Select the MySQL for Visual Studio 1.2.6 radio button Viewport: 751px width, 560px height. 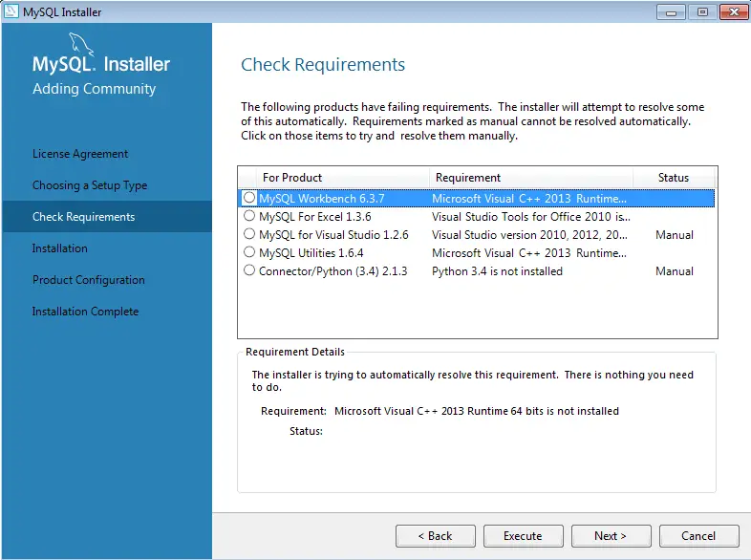tap(249, 234)
